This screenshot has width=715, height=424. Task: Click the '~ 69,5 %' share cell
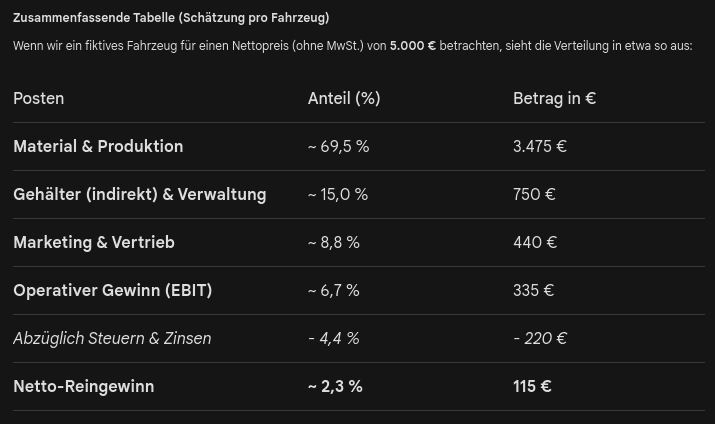click(x=338, y=146)
